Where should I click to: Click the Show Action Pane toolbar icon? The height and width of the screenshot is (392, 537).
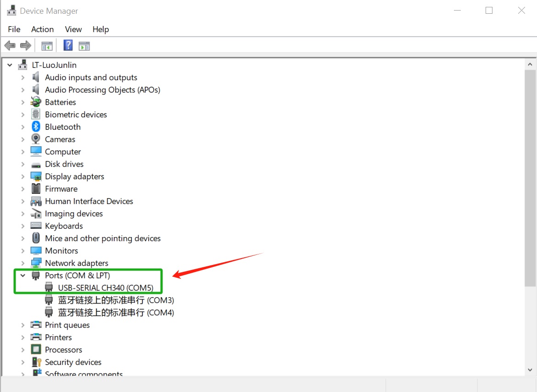click(x=84, y=45)
